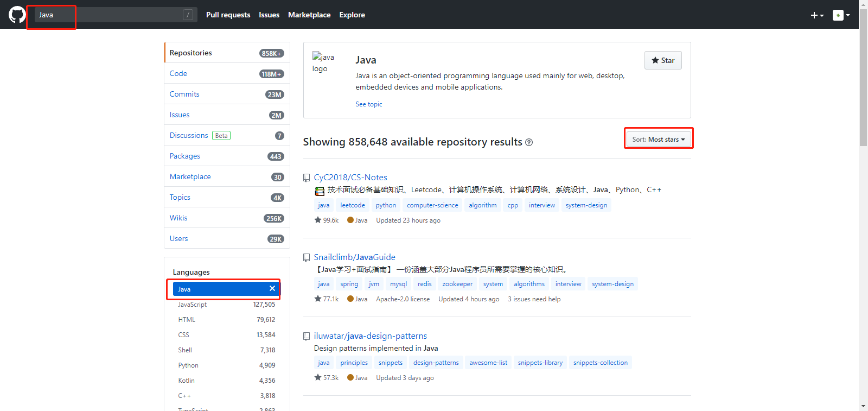This screenshot has height=411, width=868.
Task: Click the redis topic tag
Action: (425, 284)
